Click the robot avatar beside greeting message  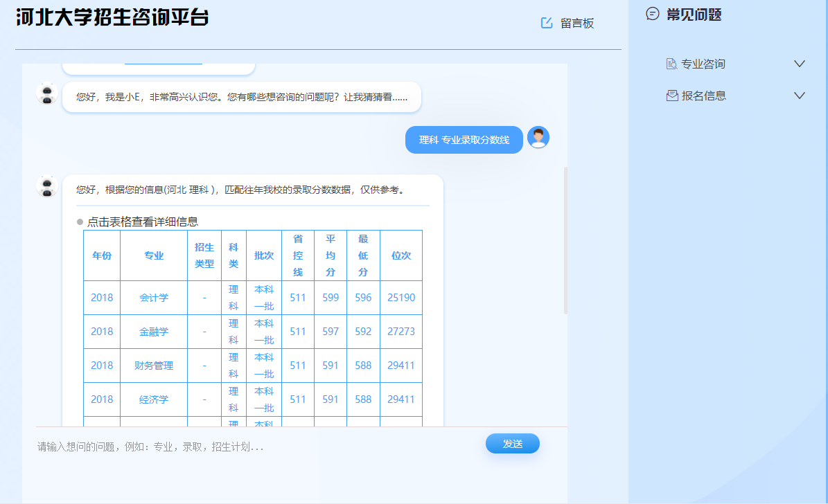click(47, 94)
